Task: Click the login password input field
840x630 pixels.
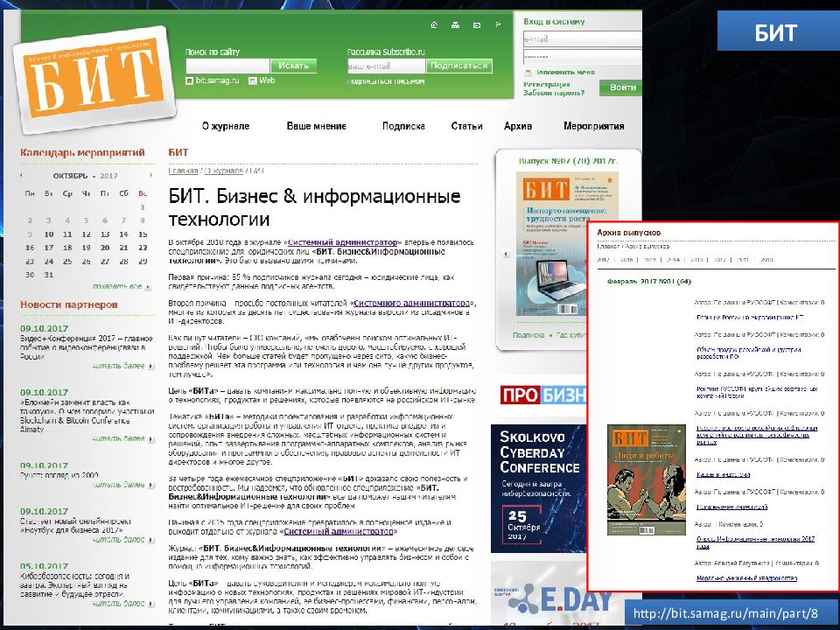Action: [x=583, y=57]
